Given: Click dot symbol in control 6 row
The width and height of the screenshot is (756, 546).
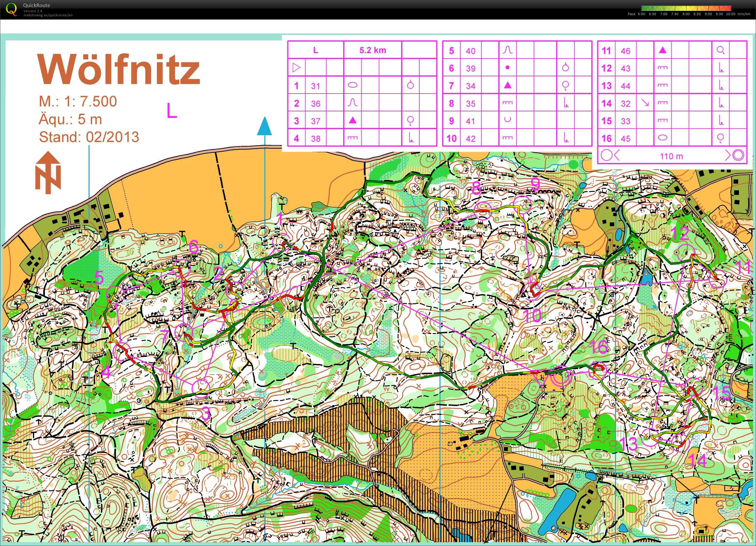Looking at the screenshot, I should pos(507,68).
